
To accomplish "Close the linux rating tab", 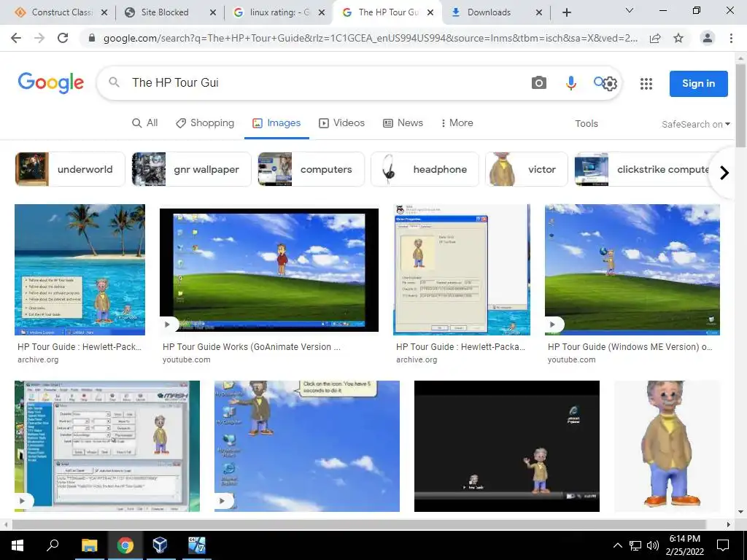I will (x=322, y=12).
